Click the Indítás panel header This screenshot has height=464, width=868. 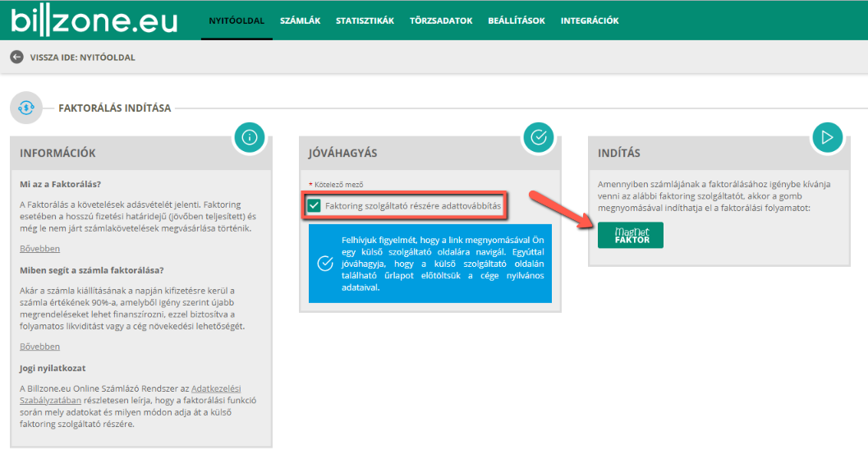719,153
